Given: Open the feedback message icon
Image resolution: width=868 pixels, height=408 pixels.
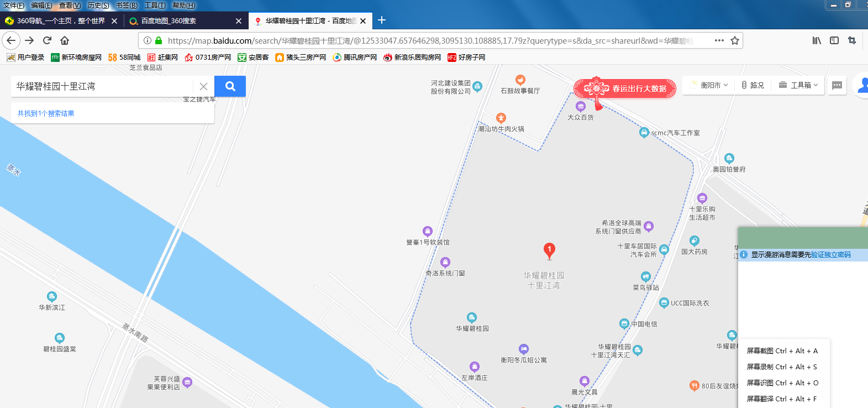Looking at the screenshot, I should tap(837, 85).
